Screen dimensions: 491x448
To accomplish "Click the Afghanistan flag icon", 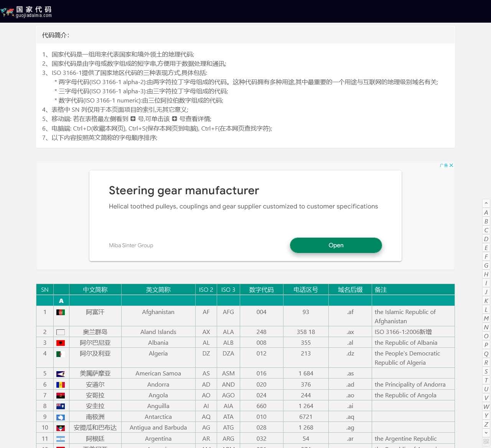I will pos(61,312).
